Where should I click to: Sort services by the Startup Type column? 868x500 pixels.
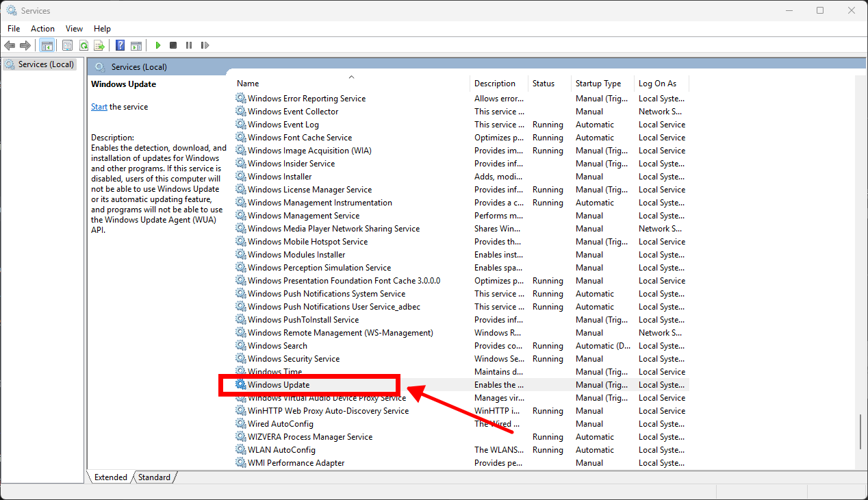click(598, 84)
